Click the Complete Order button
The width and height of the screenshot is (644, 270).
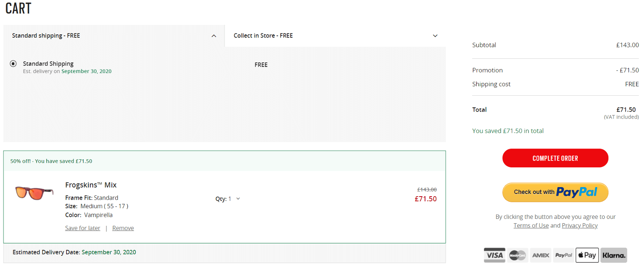point(555,158)
